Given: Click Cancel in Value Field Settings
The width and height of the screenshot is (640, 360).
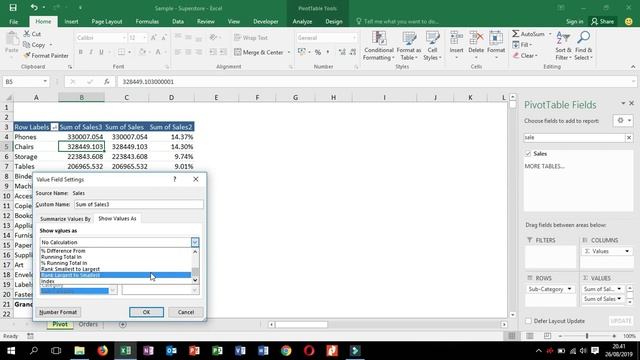Looking at the screenshot, I should click(x=186, y=312).
